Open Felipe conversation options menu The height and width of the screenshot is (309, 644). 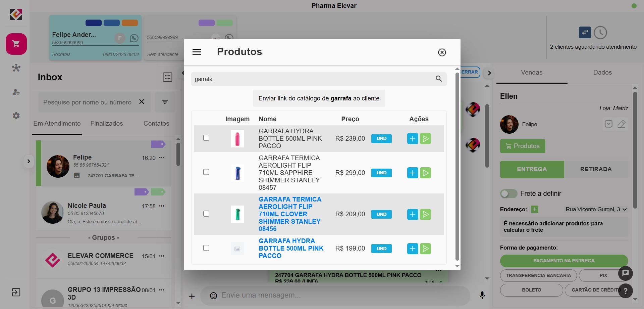pos(162,158)
